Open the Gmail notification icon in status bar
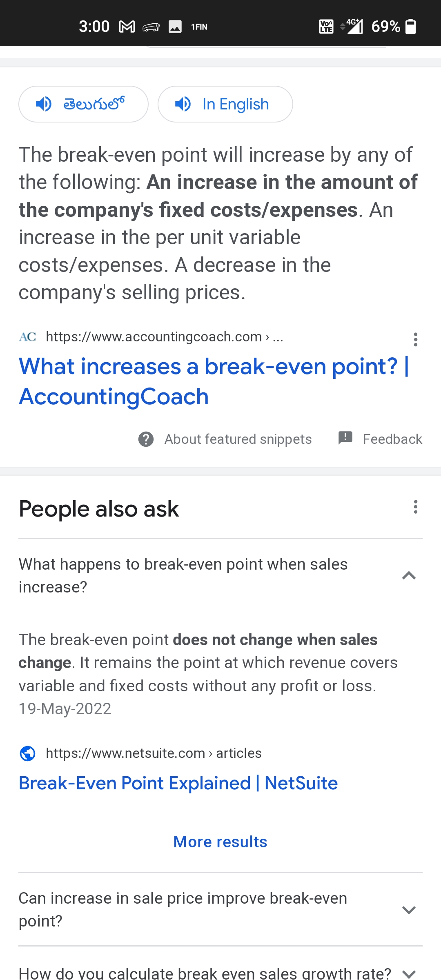Screen dimensions: 441x980 pyautogui.click(x=127, y=27)
